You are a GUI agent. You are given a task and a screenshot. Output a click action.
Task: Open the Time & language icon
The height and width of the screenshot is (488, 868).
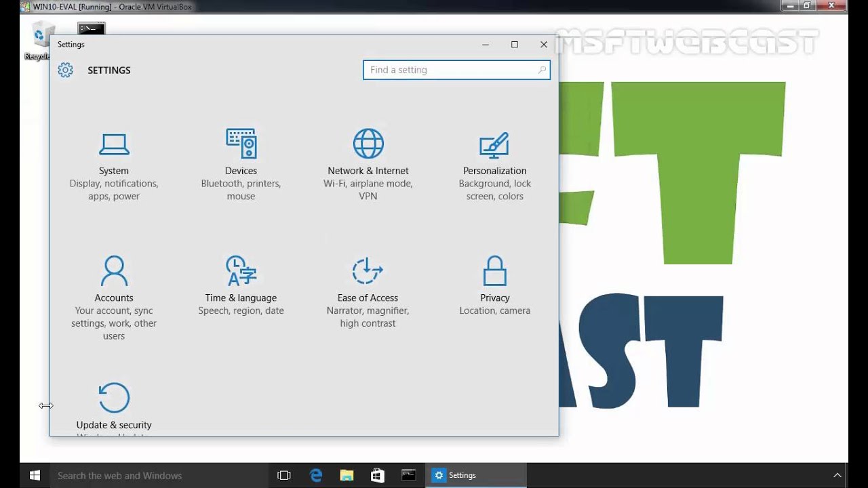point(241,270)
